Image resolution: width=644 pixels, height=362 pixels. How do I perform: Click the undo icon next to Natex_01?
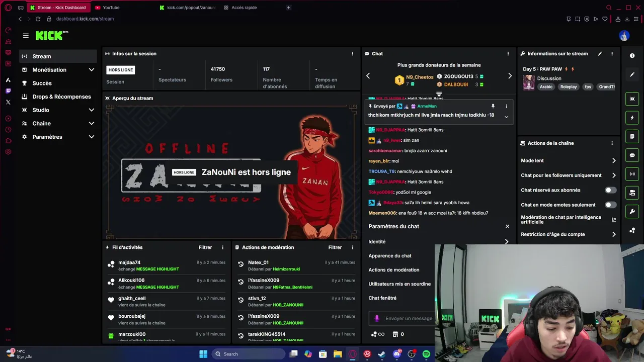pos(240,264)
